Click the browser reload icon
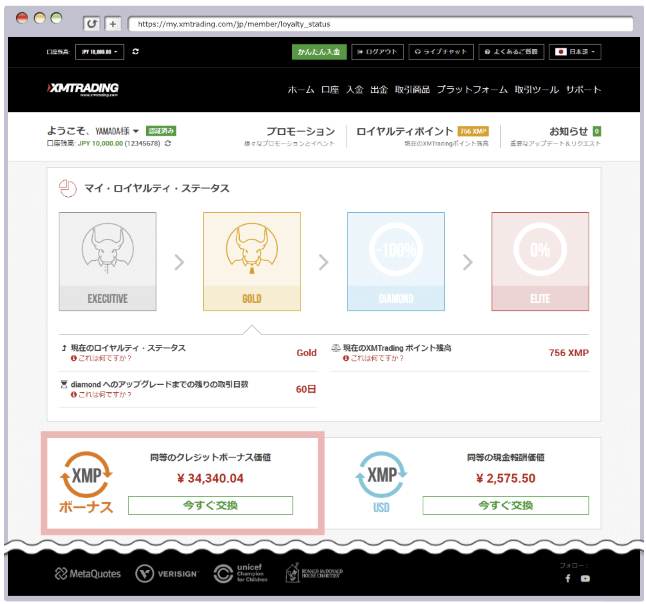This screenshot has width=646, height=604. [91, 23]
